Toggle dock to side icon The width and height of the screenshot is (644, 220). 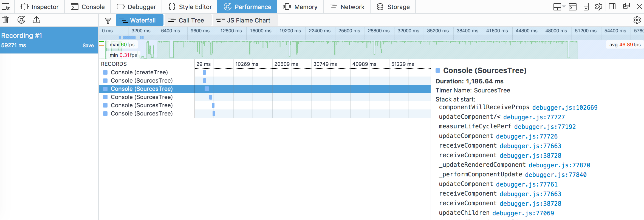[612, 7]
